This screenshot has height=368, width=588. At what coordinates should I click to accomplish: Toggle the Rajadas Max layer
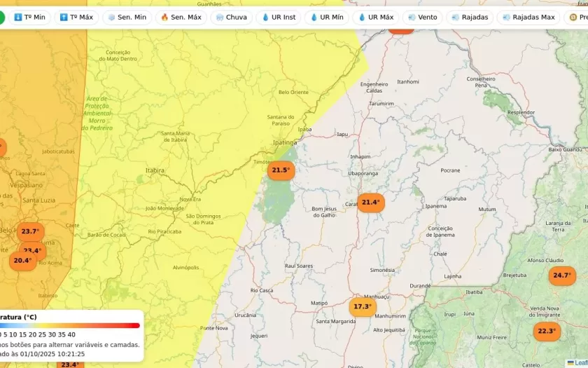pos(528,17)
